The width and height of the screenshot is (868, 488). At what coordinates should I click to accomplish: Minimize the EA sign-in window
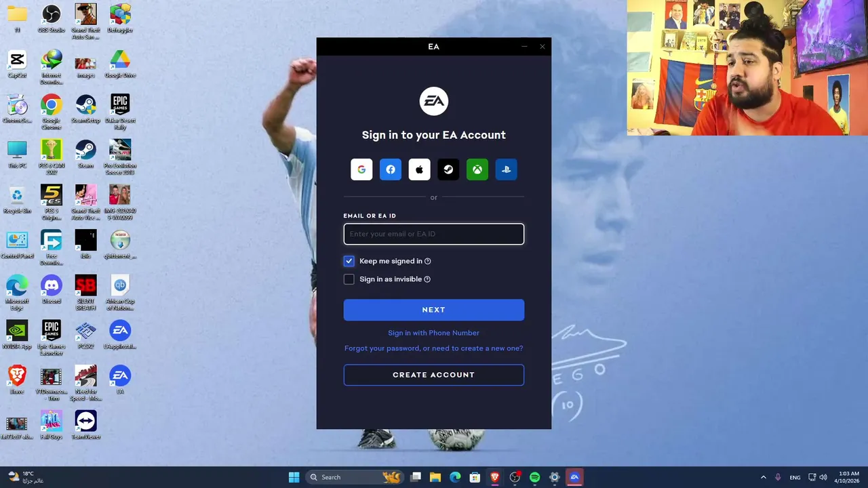coord(524,47)
